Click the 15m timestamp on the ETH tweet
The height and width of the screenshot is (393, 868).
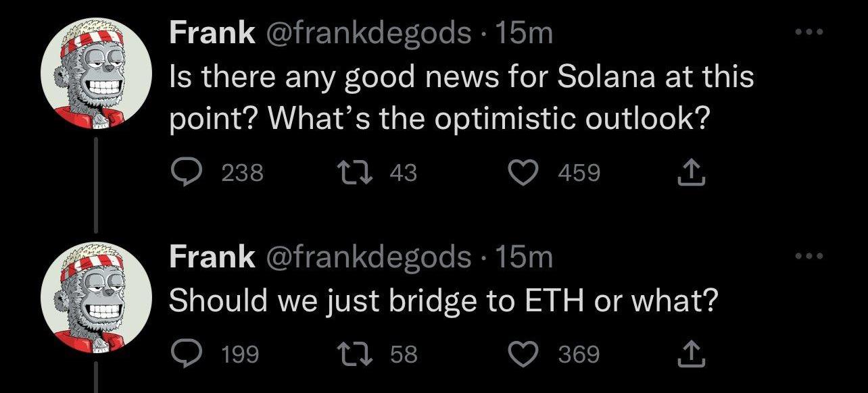tap(524, 257)
